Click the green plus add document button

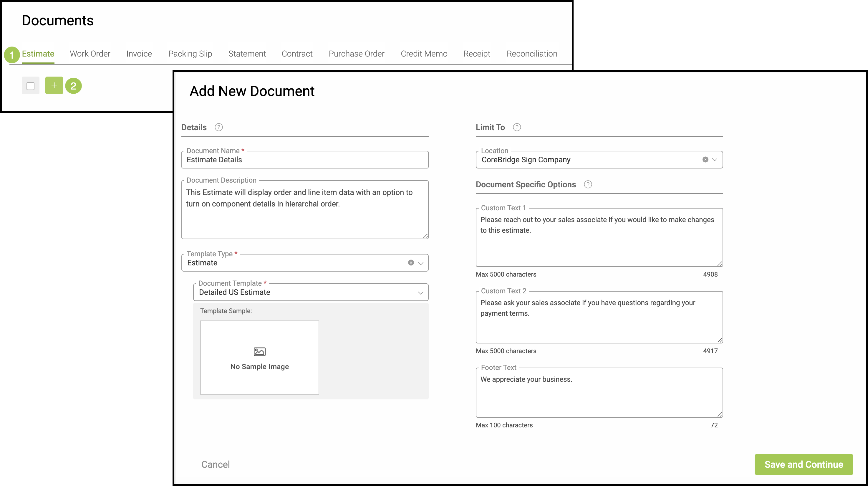point(54,85)
